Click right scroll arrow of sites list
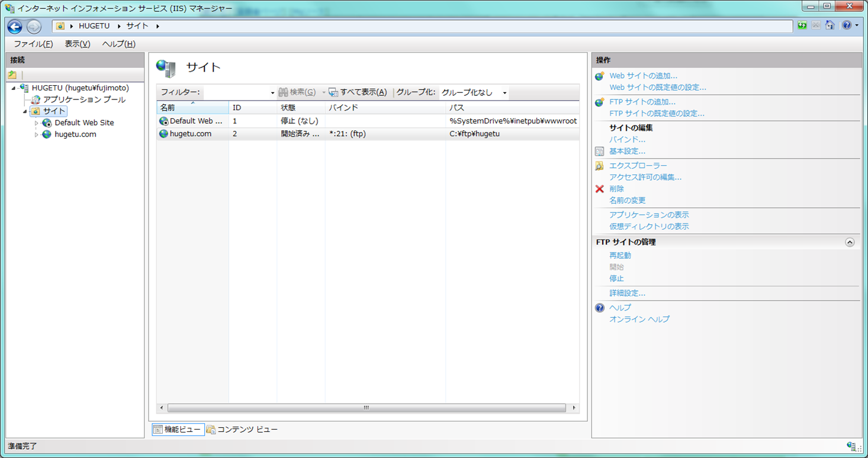 (x=574, y=408)
